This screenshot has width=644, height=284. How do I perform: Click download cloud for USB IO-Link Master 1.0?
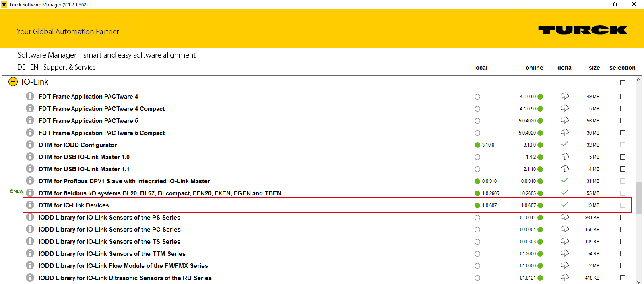[565, 156]
